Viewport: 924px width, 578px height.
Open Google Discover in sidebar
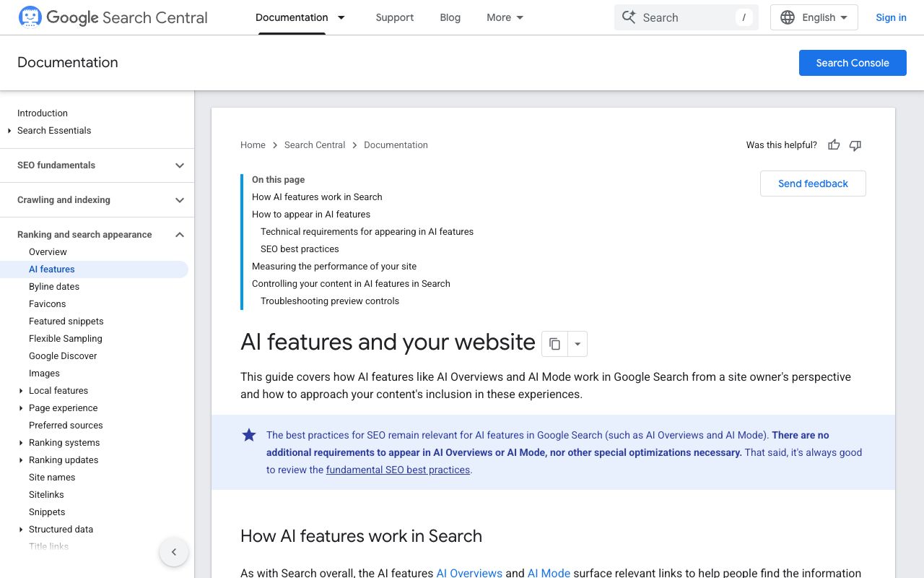pos(63,356)
